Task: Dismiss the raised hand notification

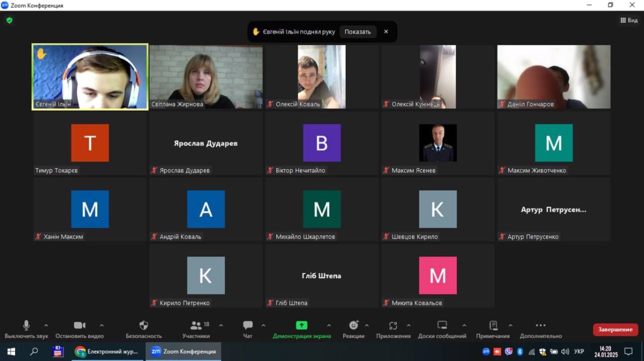Action: tap(386, 32)
